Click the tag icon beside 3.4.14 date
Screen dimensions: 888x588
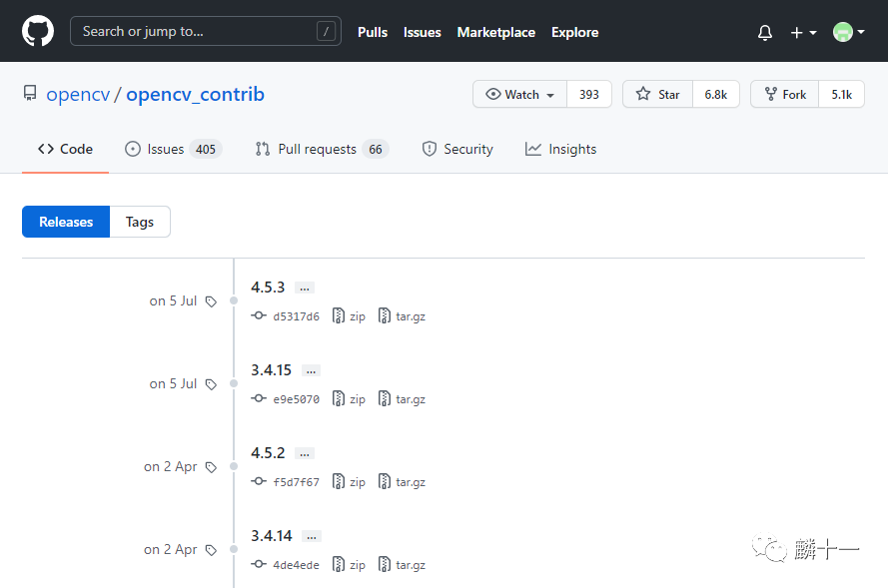pyautogui.click(x=211, y=550)
